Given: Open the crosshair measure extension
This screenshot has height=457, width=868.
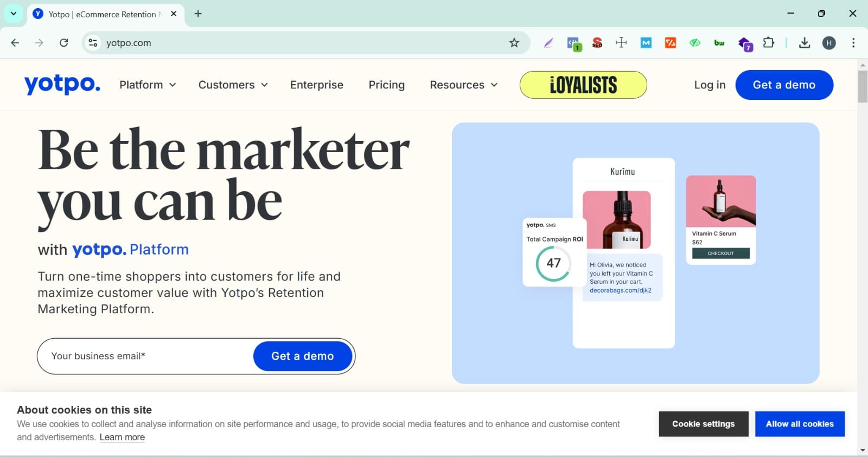Looking at the screenshot, I should pos(622,42).
